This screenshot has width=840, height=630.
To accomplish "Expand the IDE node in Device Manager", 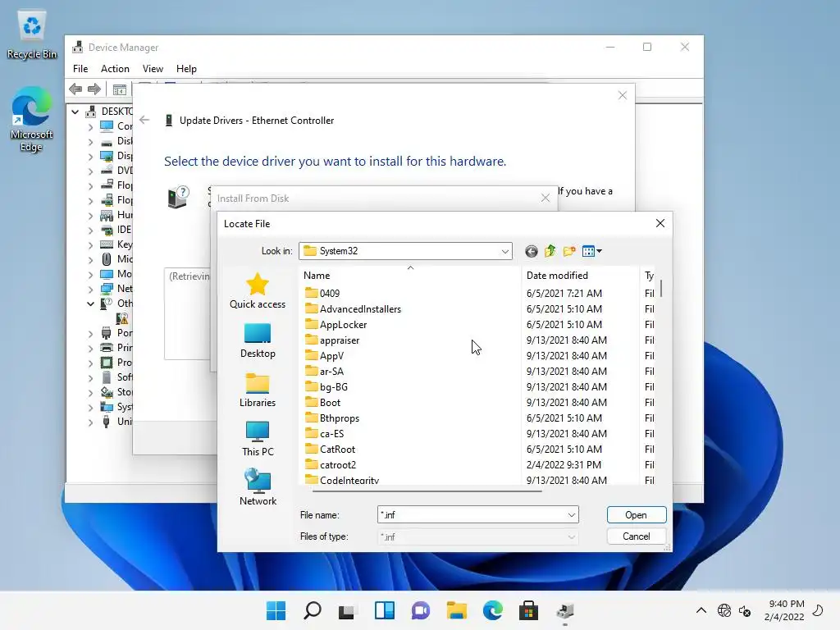I will [90, 230].
